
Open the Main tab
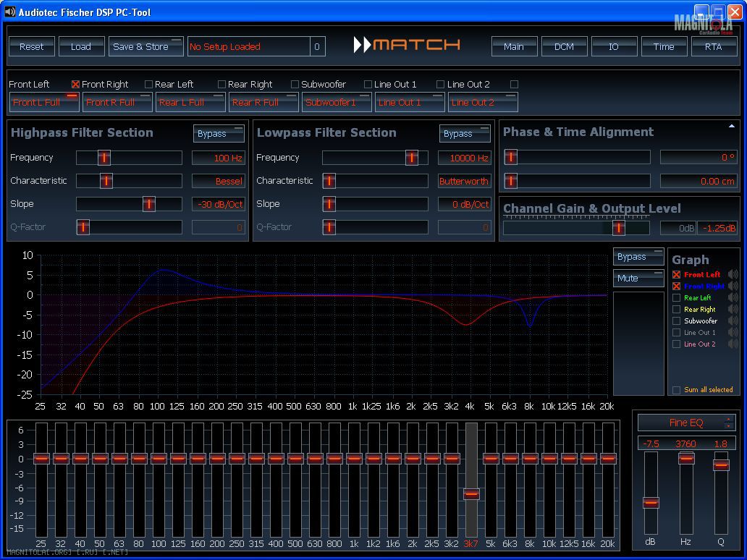pos(515,46)
